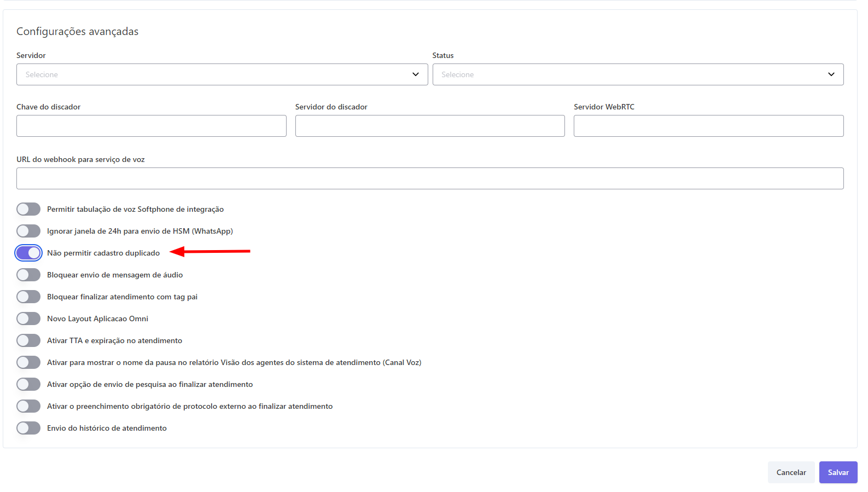Enable Bloquear envio de mensagem de áudio
This screenshot has height=492, width=868.
coord(28,275)
